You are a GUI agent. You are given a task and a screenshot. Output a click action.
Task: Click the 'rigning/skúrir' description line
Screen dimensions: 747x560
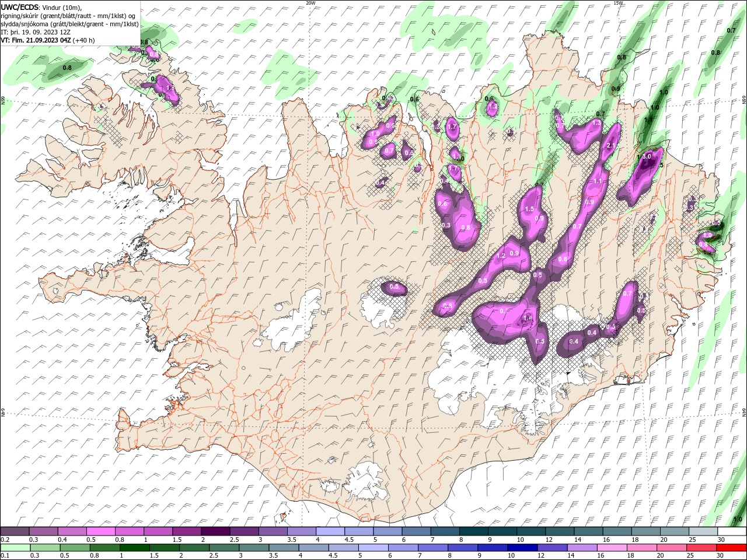point(68,16)
